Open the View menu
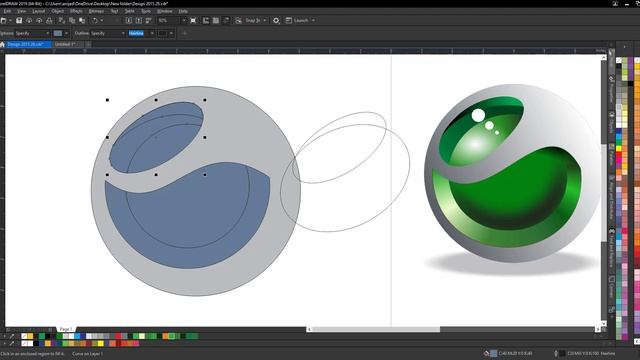Viewport: 640px width, 360px height. [x=22, y=11]
